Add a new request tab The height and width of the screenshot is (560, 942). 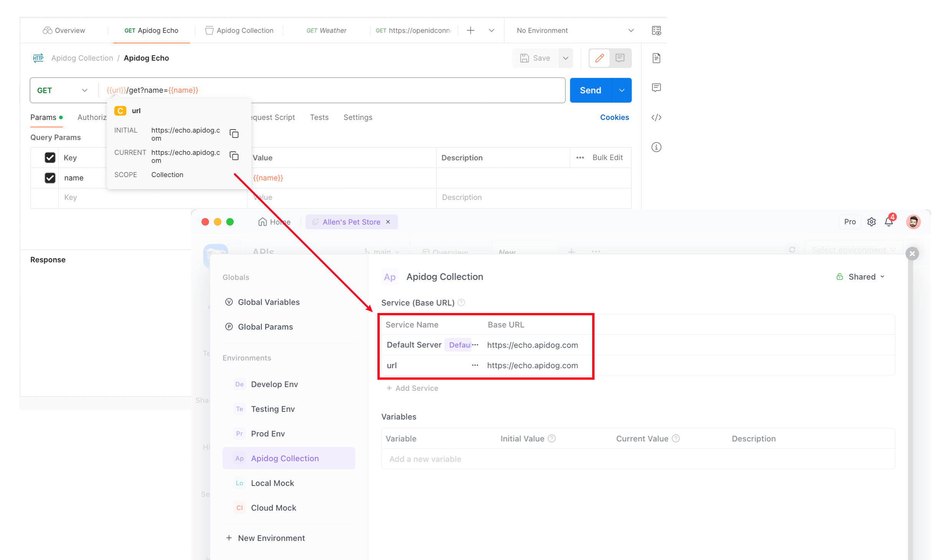click(470, 30)
